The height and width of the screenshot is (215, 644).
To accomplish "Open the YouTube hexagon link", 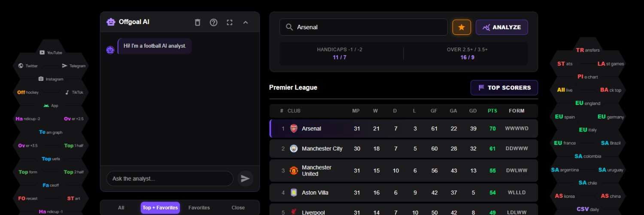I will [51, 52].
